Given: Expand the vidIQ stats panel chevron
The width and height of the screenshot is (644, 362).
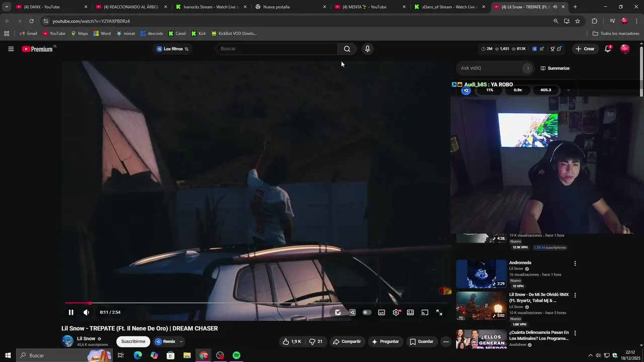Looking at the screenshot, I should [568, 90].
